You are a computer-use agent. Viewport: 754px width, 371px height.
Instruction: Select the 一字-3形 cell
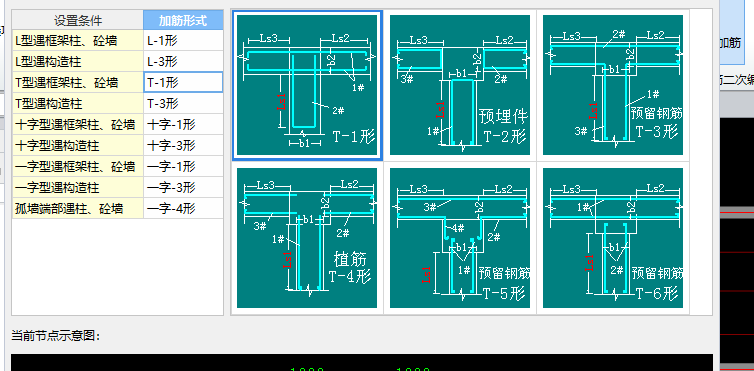(x=183, y=187)
